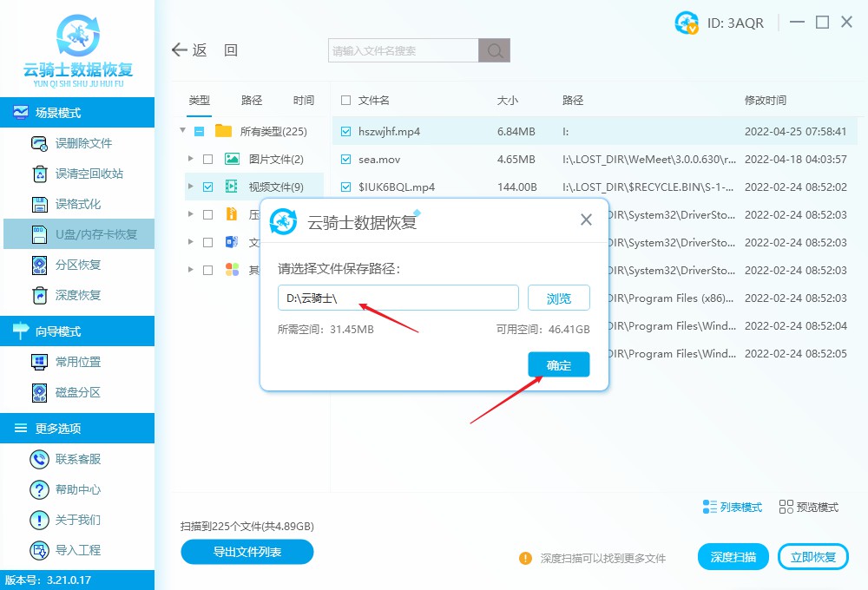Open 深度恢复 deep recovery icon
Image resolution: width=868 pixels, height=590 pixels.
pyautogui.click(x=39, y=296)
